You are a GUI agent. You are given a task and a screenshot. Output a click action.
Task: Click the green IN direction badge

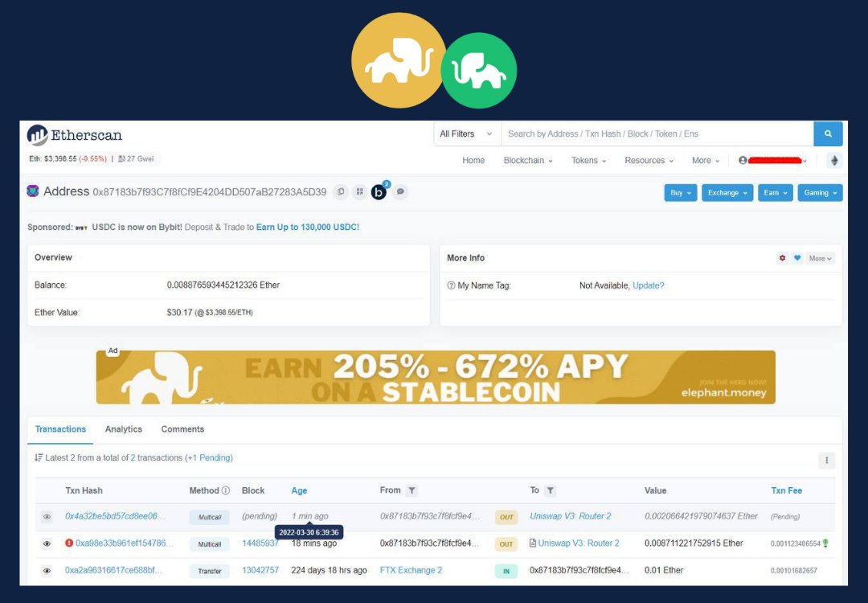[x=506, y=571]
